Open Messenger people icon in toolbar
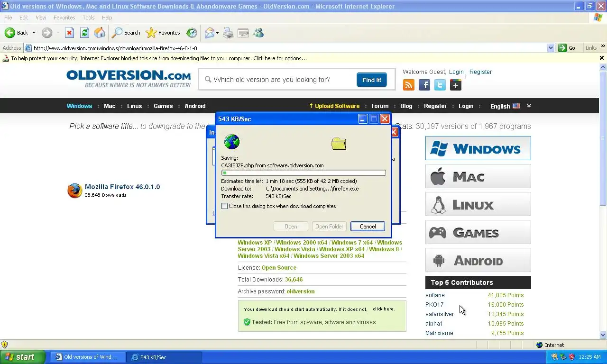The height and width of the screenshot is (364, 607). tap(258, 33)
